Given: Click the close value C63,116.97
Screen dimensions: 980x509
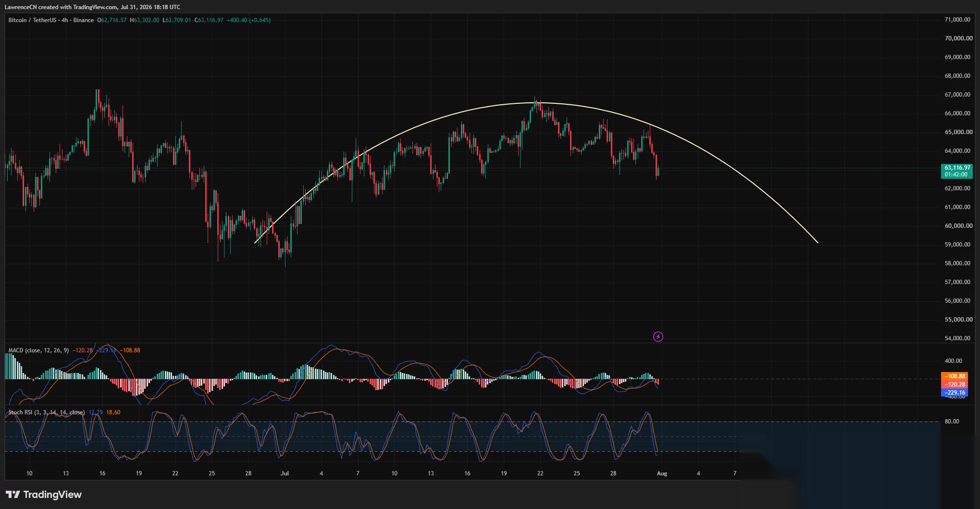Looking at the screenshot, I should pos(209,20).
